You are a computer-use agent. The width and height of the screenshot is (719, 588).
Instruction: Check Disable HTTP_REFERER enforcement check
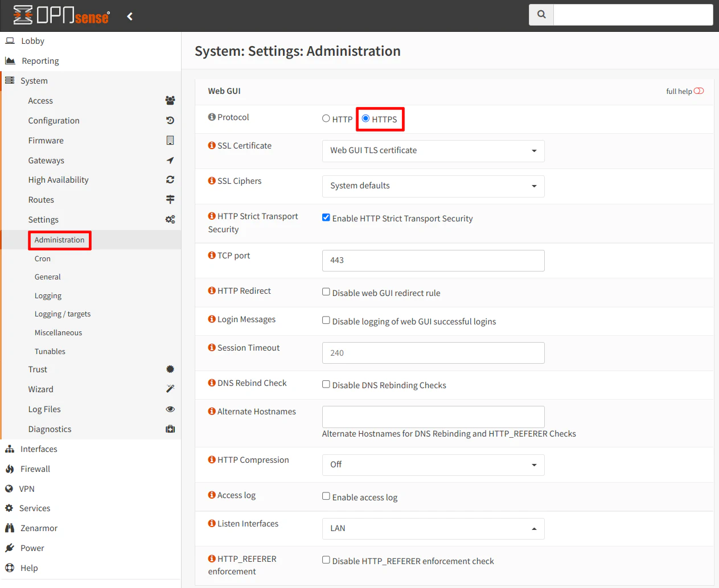pos(326,560)
